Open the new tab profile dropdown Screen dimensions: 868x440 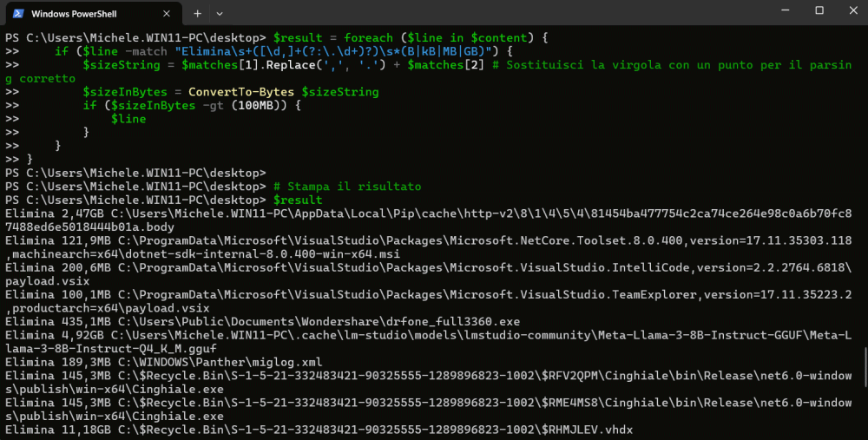220,14
